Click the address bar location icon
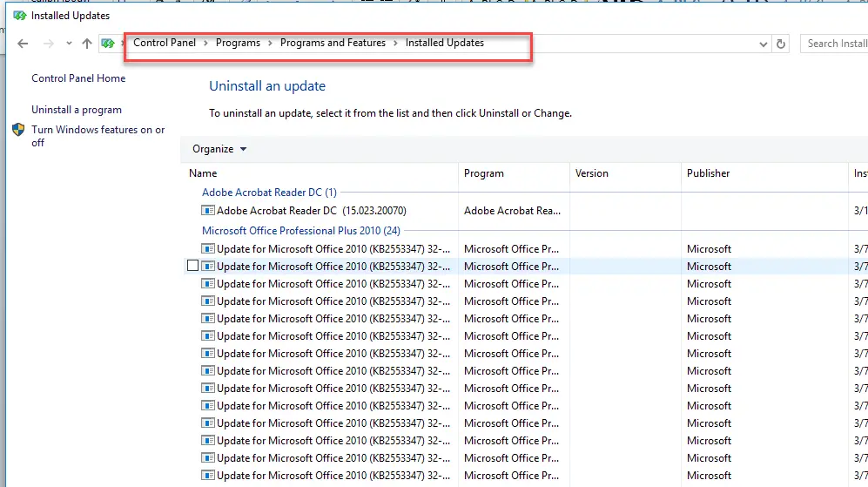The width and height of the screenshot is (868, 487). click(x=108, y=44)
